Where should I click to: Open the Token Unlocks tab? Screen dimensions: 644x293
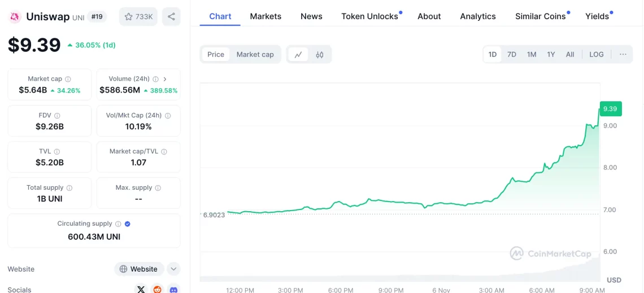click(369, 16)
